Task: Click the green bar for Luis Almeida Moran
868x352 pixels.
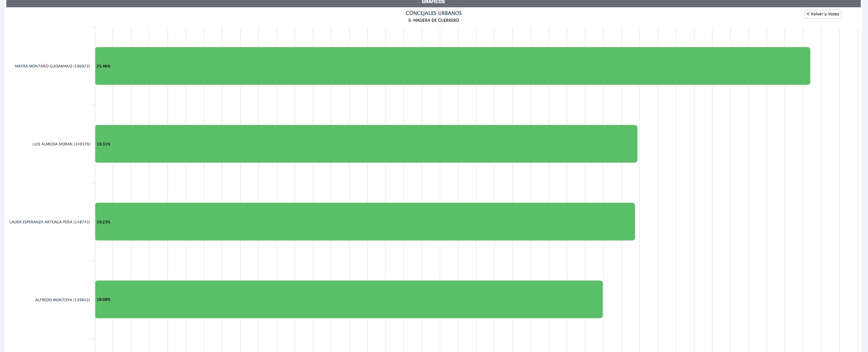Action: point(366,144)
